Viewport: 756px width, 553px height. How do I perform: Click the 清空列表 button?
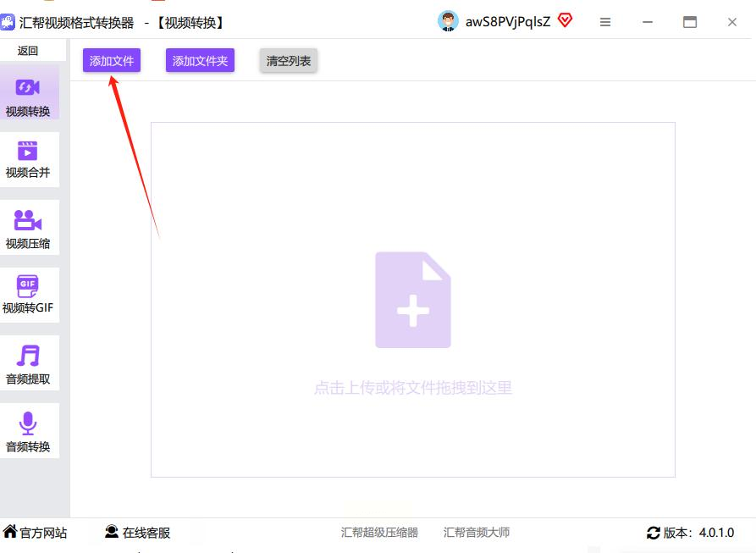coord(289,61)
